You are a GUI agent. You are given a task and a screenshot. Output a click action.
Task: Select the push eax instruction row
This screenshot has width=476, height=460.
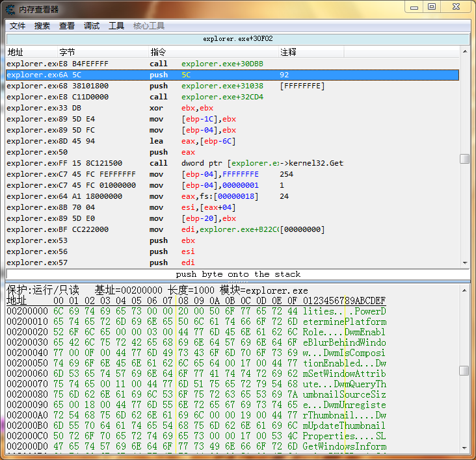233,152
